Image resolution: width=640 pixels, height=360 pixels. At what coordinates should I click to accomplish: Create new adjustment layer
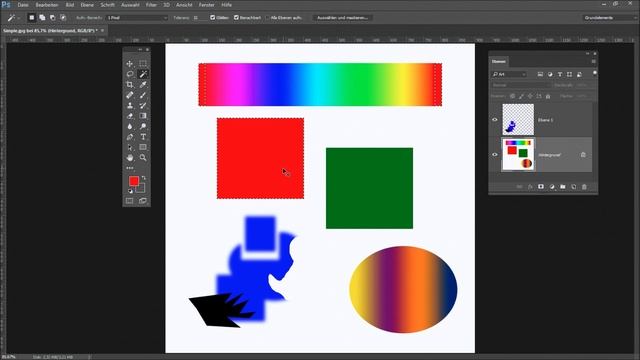coord(552,187)
